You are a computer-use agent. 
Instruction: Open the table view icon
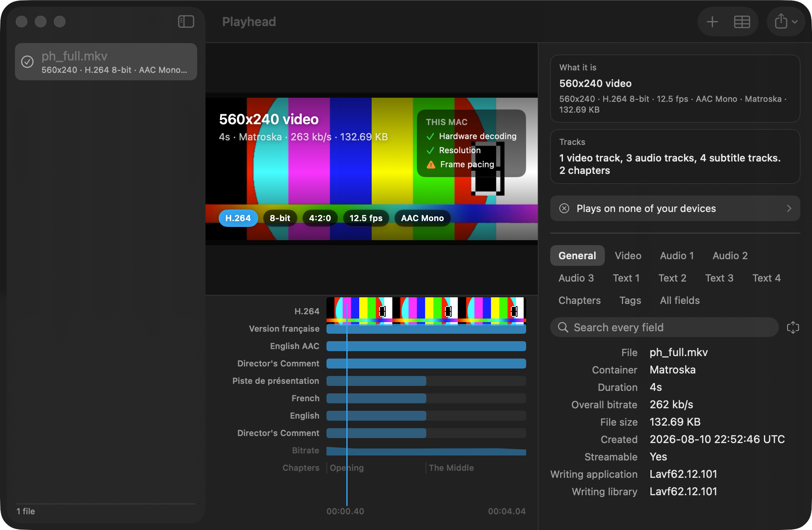point(742,22)
